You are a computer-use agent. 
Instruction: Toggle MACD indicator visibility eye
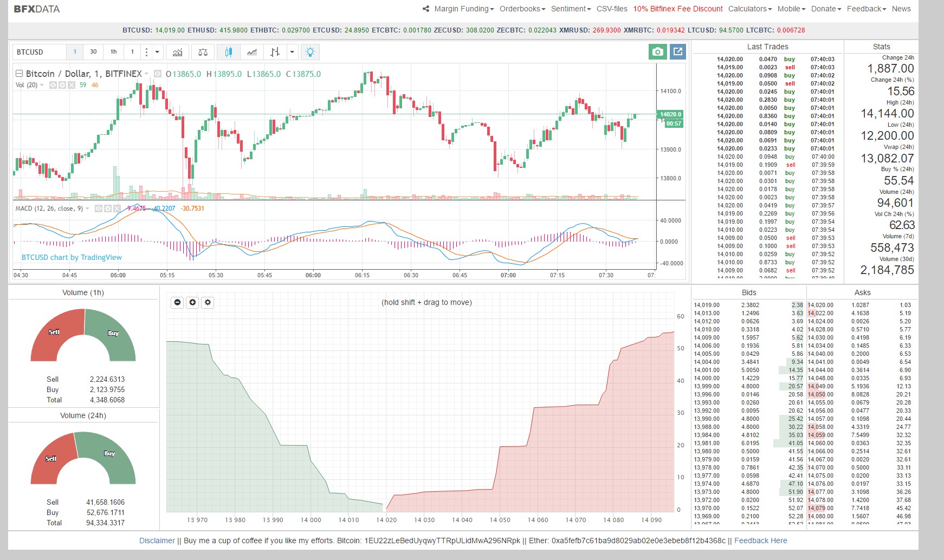(x=99, y=209)
